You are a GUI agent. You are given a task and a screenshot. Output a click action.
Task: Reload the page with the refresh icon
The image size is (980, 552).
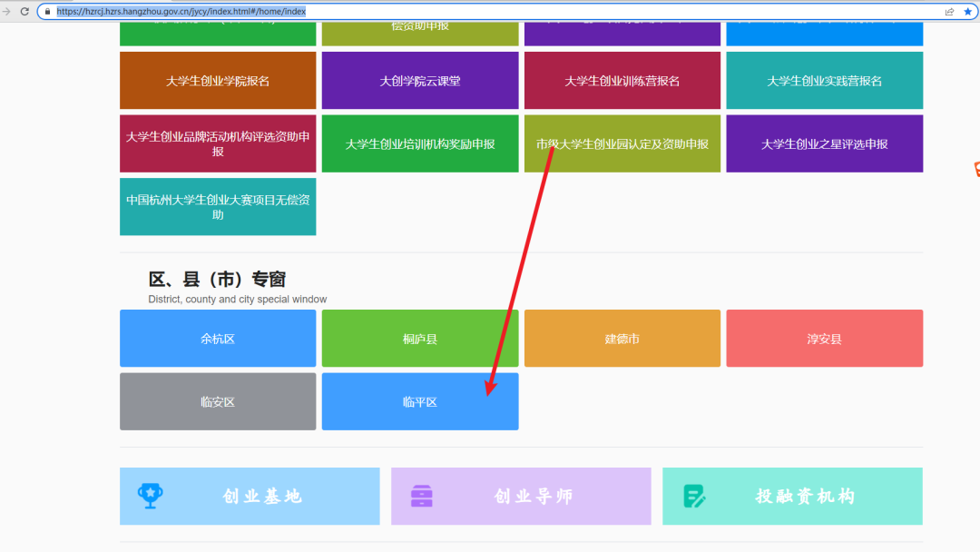click(24, 11)
